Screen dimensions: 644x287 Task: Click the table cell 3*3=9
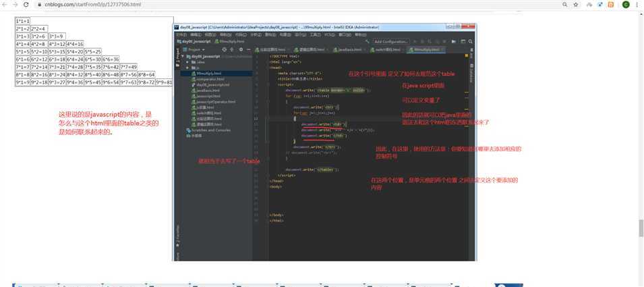click(57, 36)
